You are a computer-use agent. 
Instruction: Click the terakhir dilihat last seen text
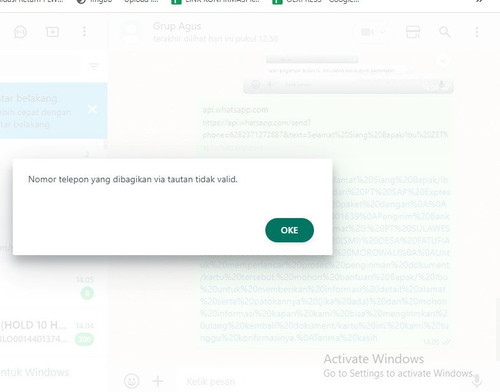pos(215,39)
